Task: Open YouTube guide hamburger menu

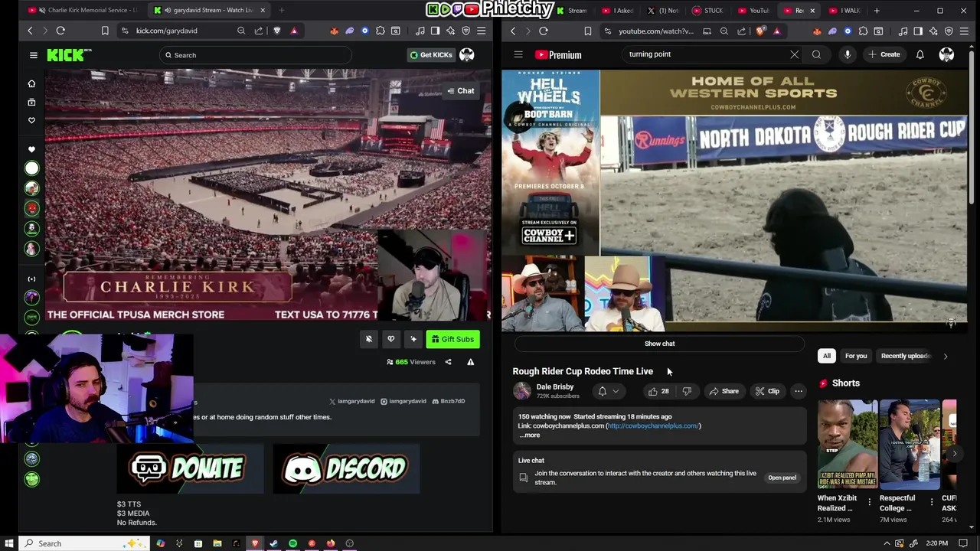Action: point(518,54)
